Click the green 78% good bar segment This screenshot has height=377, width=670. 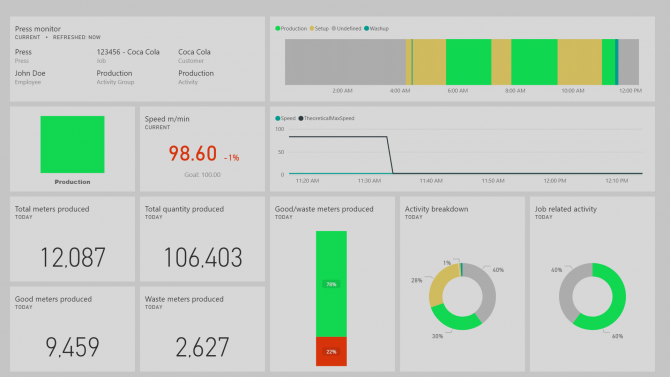pyautogui.click(x=331, y=284)
